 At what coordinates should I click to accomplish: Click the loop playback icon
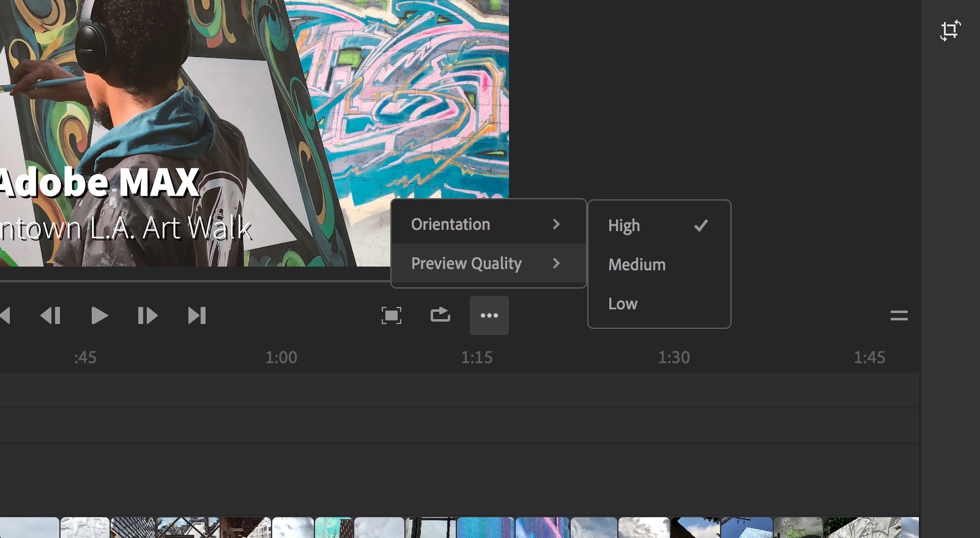440,315
